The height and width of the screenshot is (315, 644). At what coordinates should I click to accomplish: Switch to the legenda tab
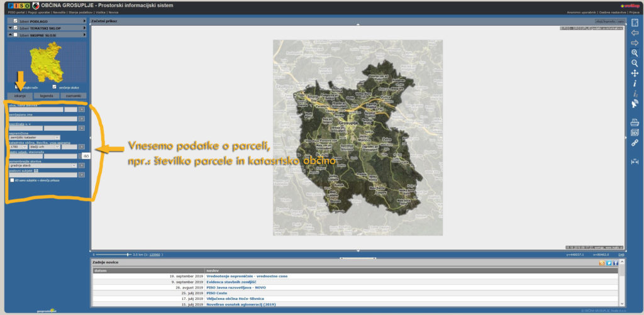[47, 96]
